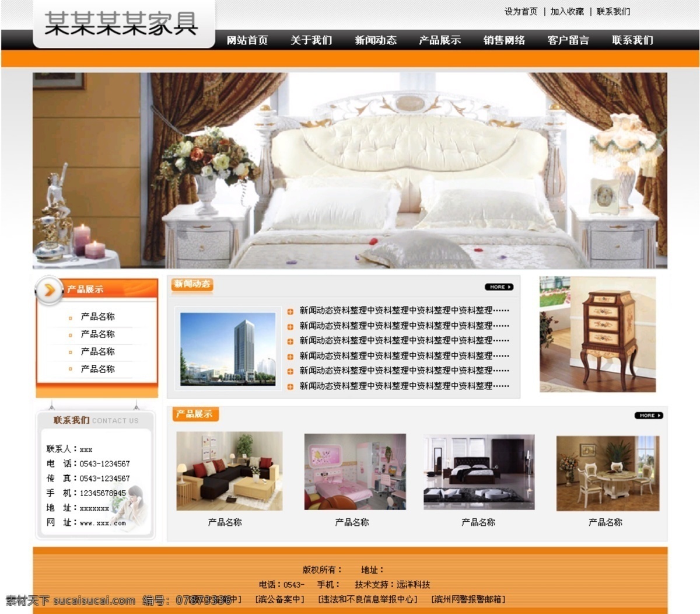
Task: Click the 设为首页 link at top right
Action: tap(521, 12)
